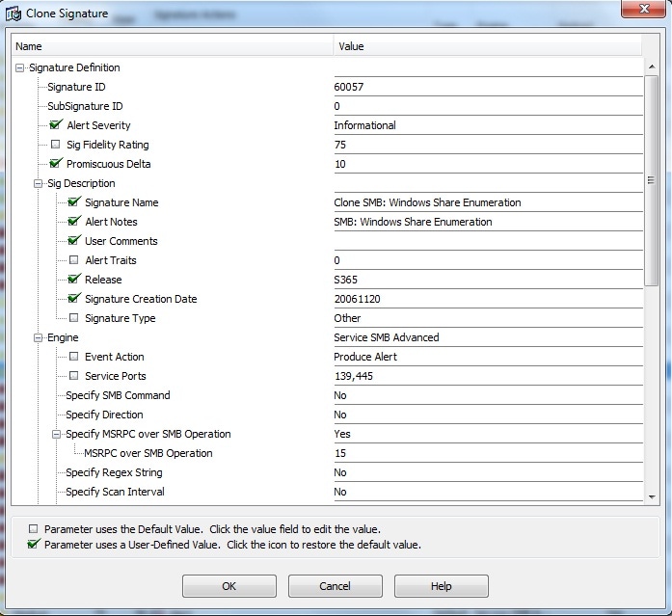
Task: Change Specify MSRPC over SMB Operation value Yes
Action: tap(488, 434)
